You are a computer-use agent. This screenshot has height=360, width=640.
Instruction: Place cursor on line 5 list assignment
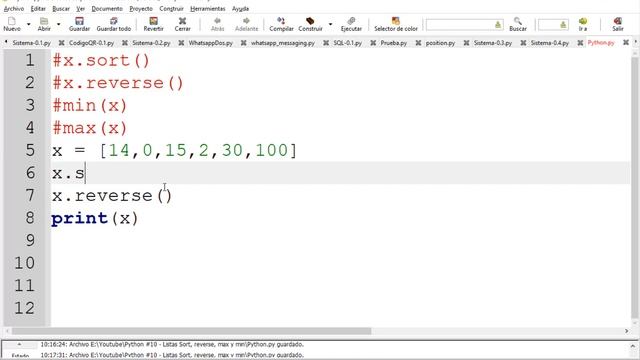pos(174,150)
